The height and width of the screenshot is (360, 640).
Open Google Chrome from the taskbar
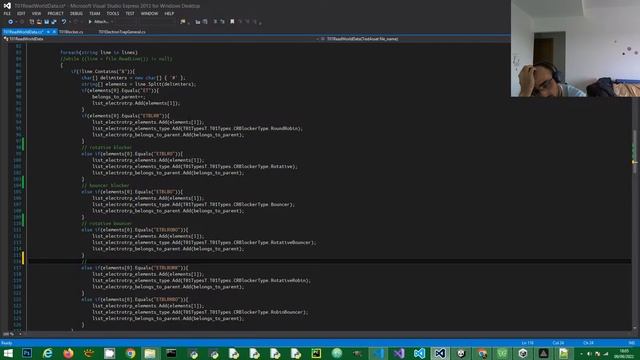click(x=130, y=353)
